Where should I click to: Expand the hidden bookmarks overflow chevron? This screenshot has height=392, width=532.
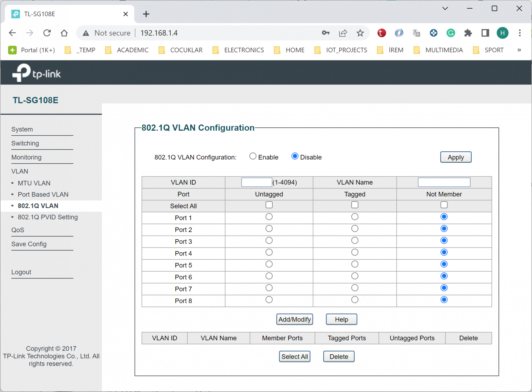(x=519, y=50)
